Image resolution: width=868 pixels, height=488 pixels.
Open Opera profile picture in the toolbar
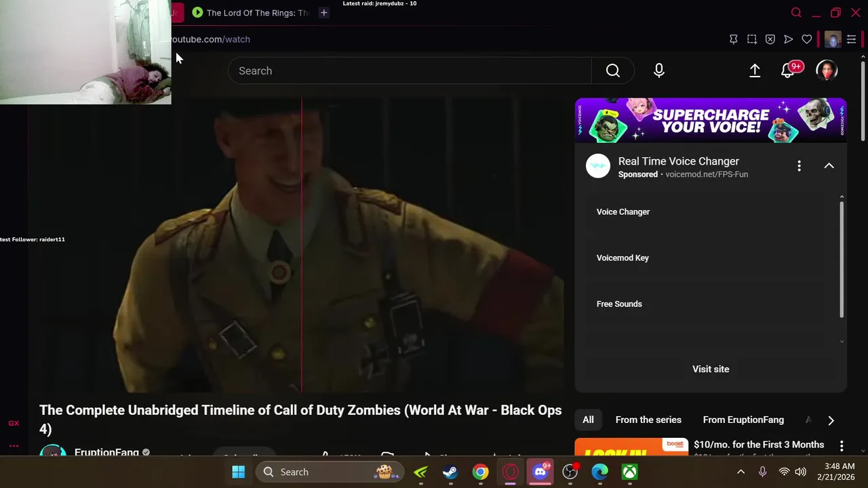pos(833,39)
